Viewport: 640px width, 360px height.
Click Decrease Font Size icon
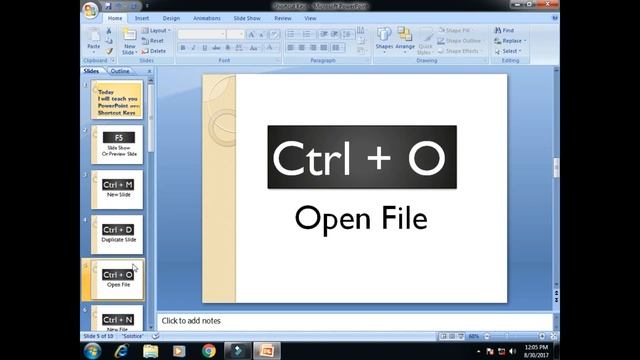tap(262, 35)
